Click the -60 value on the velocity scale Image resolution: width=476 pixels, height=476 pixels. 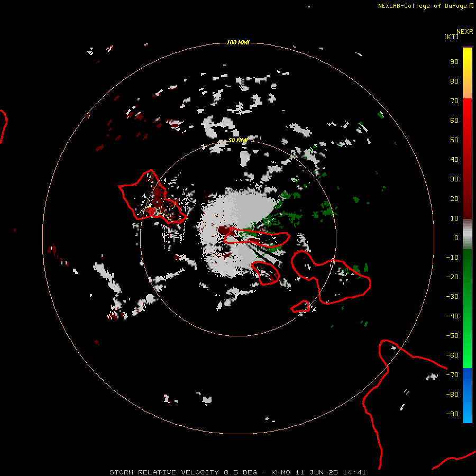(x=452, y=355)
